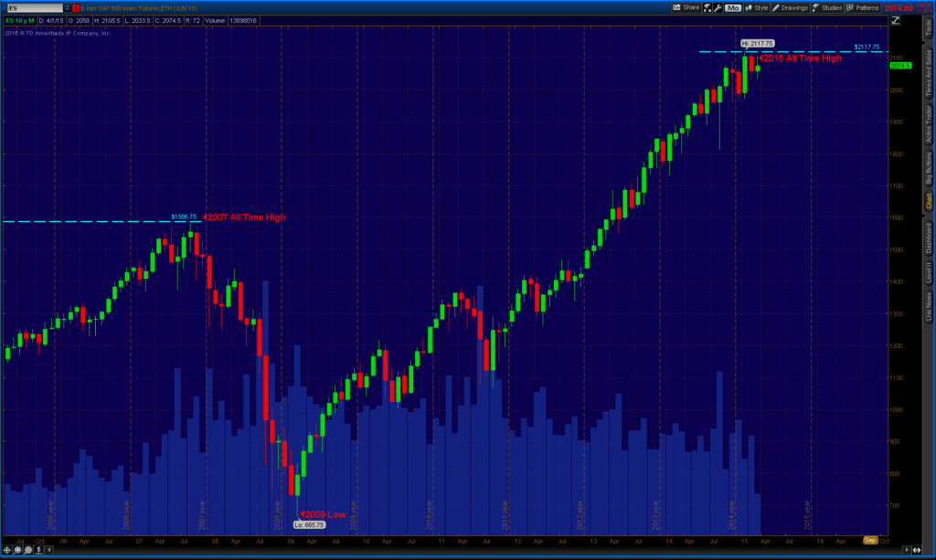Toggle the price axis scale icon
936x560 pixels.
tap(896, 20)
